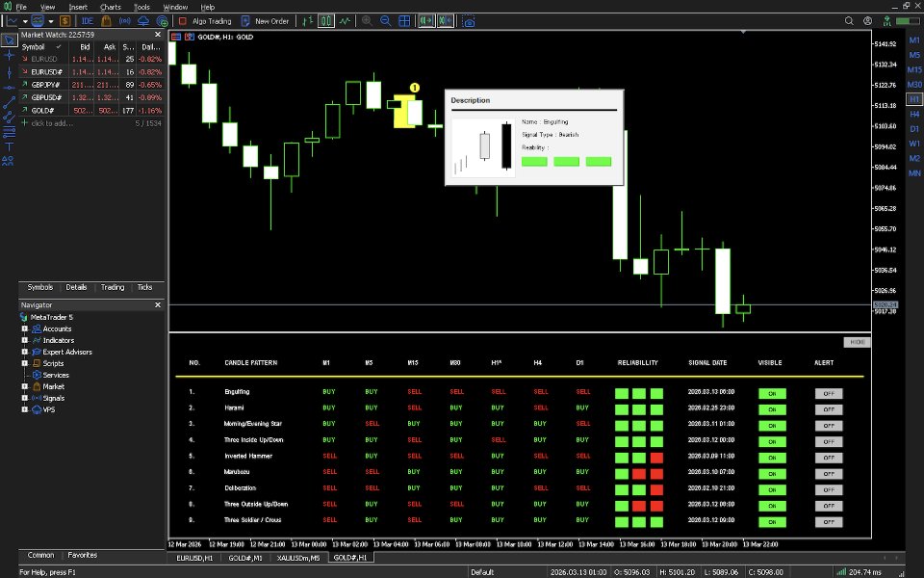Screen dimensions: 924x578
Task: Select the GOLD#,H1 chart tab at bottom
Action: (349, 558)
